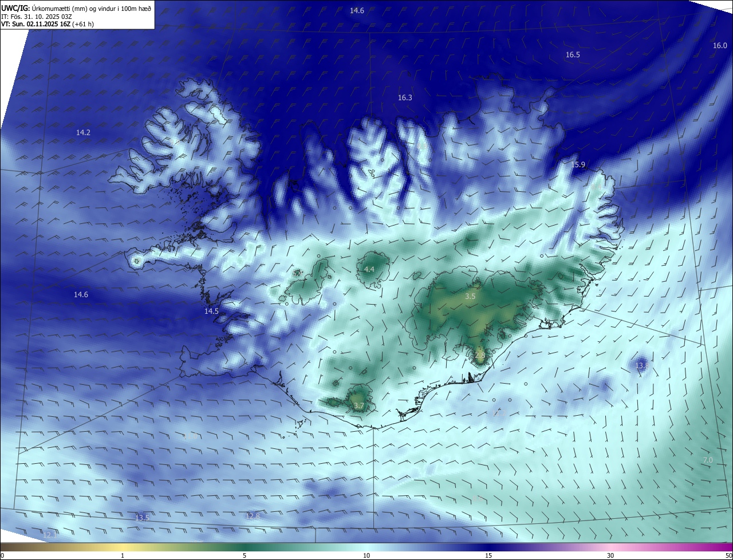Click the magenta end of the color scale
733x560 pixels.
727,547
